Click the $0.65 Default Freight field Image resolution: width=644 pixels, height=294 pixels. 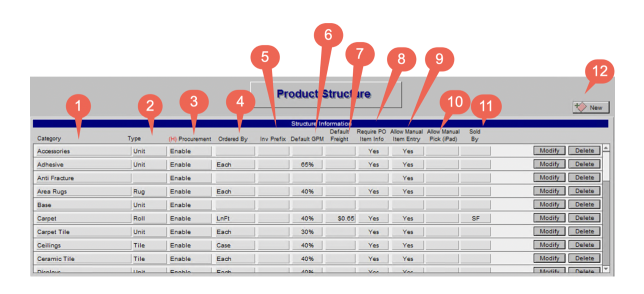(340, 218)
